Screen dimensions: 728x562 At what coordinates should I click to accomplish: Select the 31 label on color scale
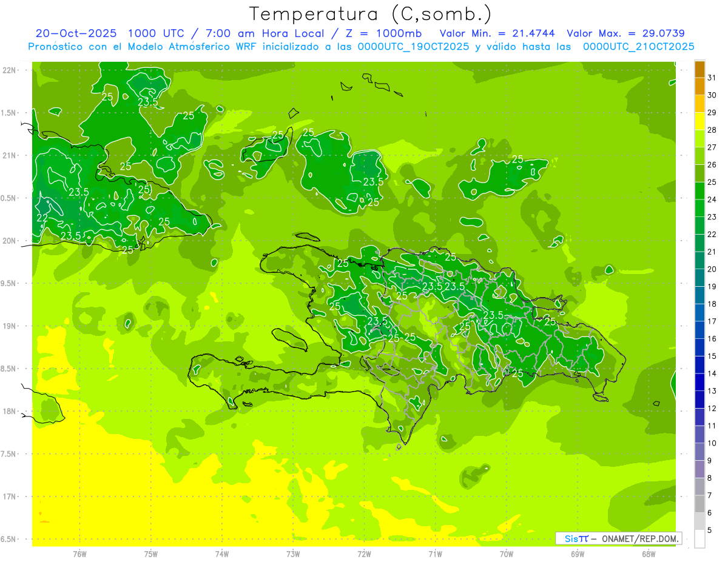coord(712,78)
